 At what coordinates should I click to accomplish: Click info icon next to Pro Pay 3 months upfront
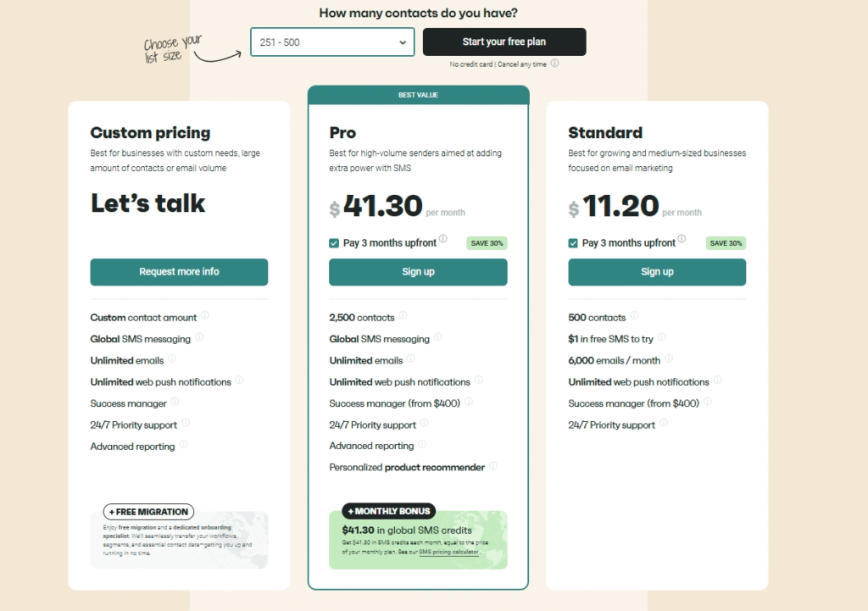(x=443, y=240)
